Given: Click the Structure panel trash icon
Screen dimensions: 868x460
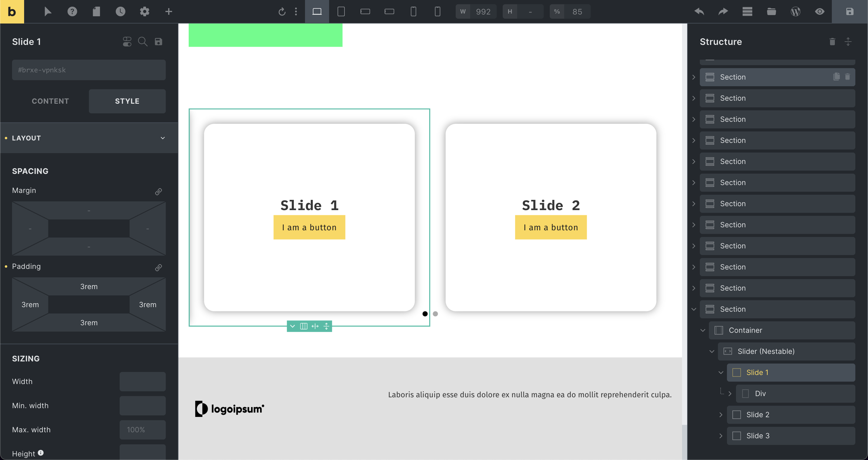Looking at the screenshot, I should coord(832,42).
